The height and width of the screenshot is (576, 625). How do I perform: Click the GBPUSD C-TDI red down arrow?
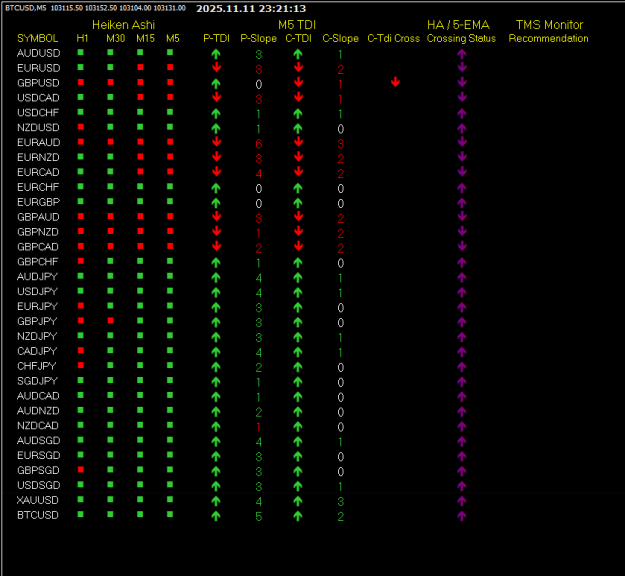298,82
